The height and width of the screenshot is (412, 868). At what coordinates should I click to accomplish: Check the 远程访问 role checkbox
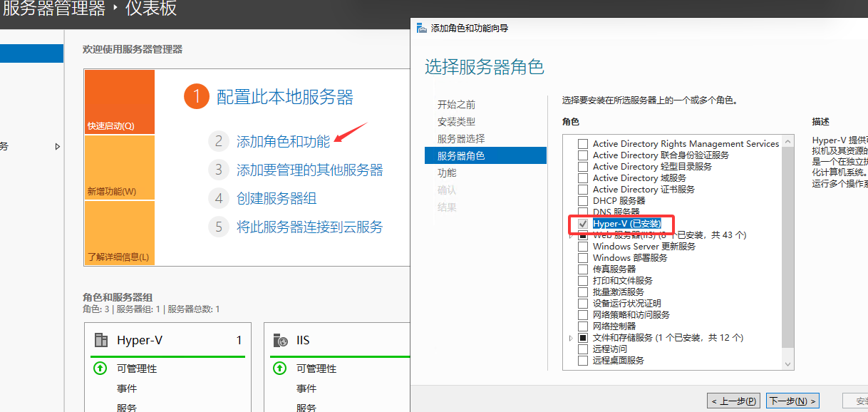(583, 349)
